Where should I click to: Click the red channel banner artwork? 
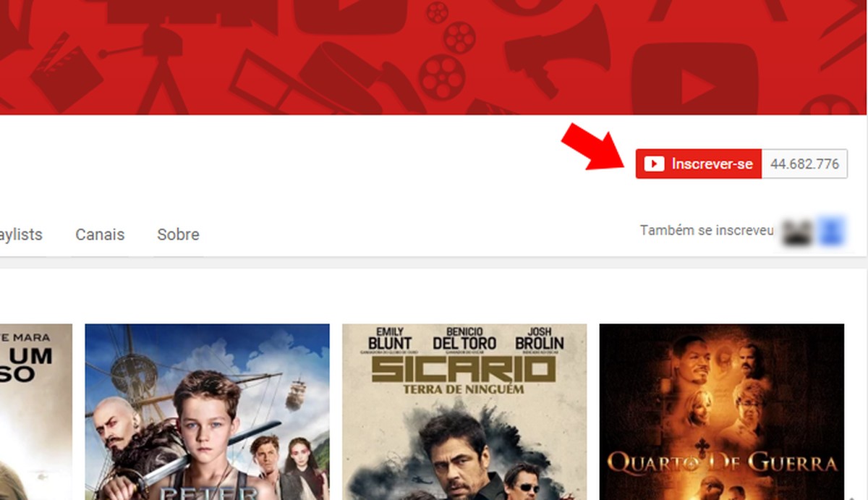434,57
